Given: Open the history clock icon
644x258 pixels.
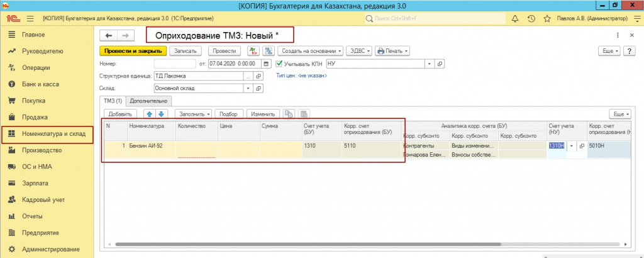Looking at the screenshot, I should [531, 18].
